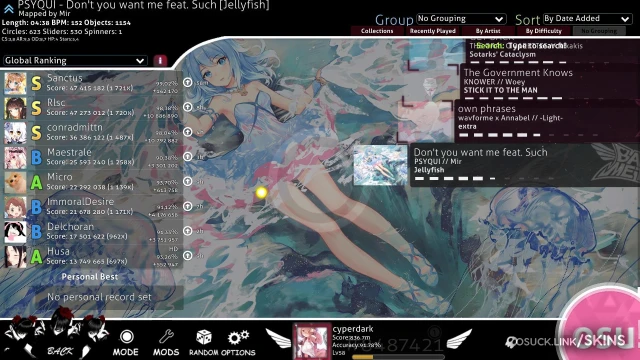
Task: Open beatmap OPTIONS gears
Action: (x=239, y=337)
